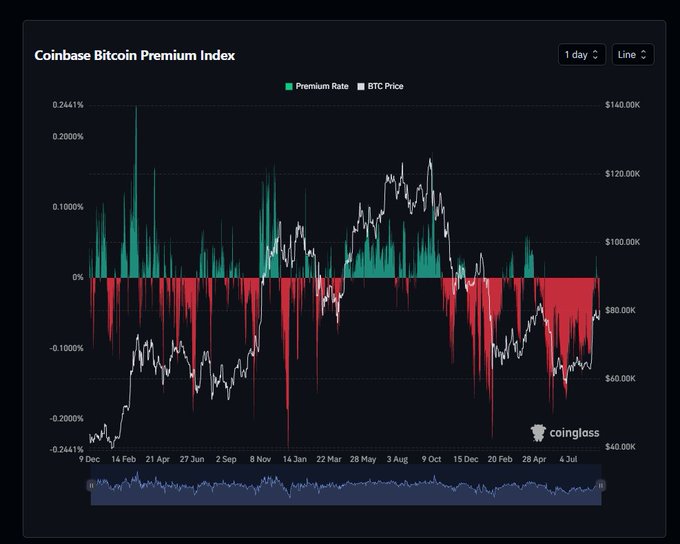Click the $60.00K price label
The height and width of the screenshot is (544, 680).
point(620,379)
